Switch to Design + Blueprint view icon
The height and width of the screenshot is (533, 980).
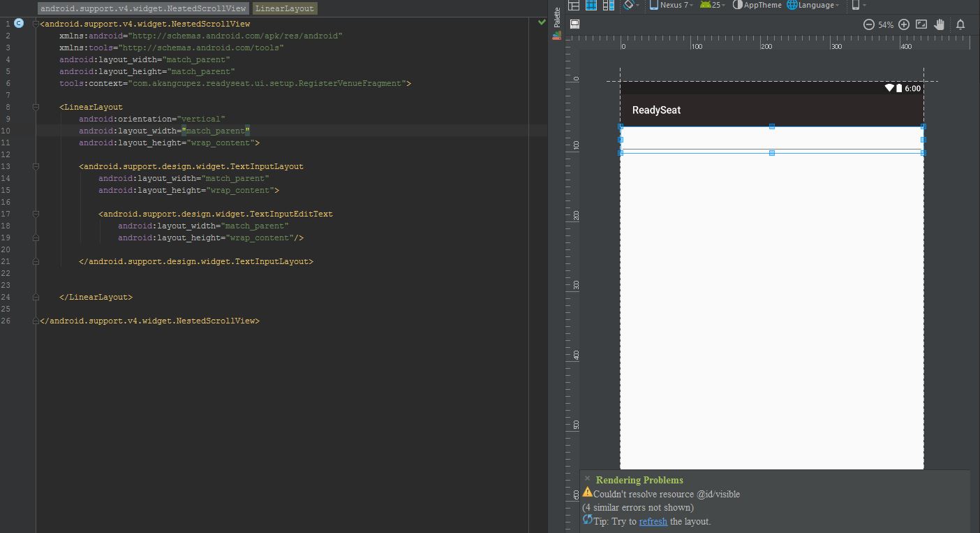(608, 5)
